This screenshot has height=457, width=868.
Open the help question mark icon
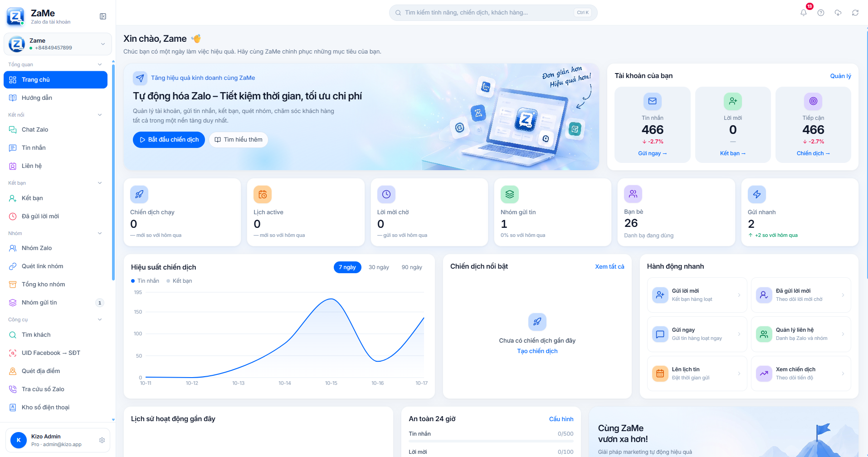pyautogui.click(x=821, y=13)
